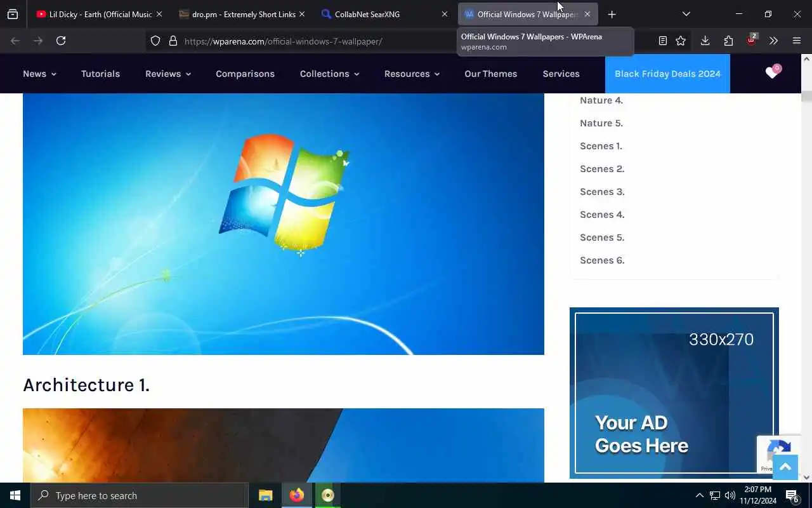
Task: Close the CollabNet SearXNG tab
Action: click(445, 14)
